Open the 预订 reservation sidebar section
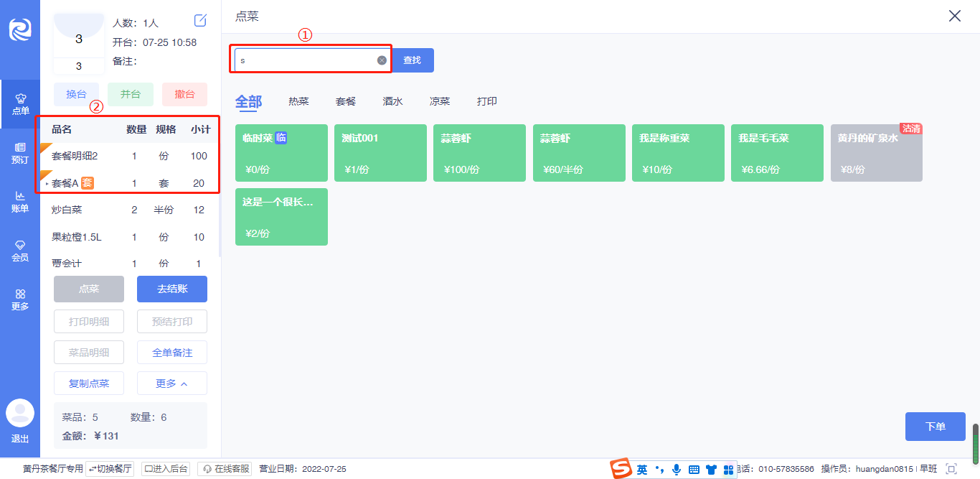This screenshot has height=479, width=980. 20,153
